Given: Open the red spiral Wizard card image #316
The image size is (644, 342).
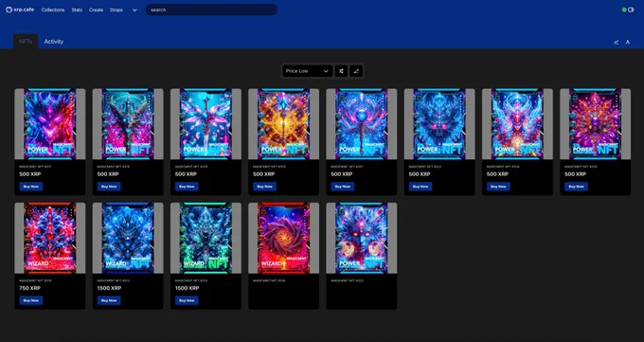Looking at the screenshot, I should [283, 238].
